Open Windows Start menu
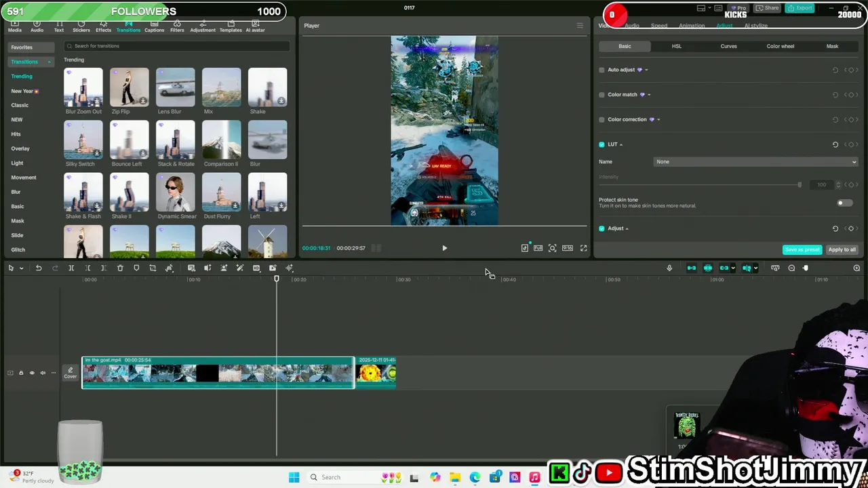This screenshot has width=868, height=488. pyautogui.click(x=294, y=477)
